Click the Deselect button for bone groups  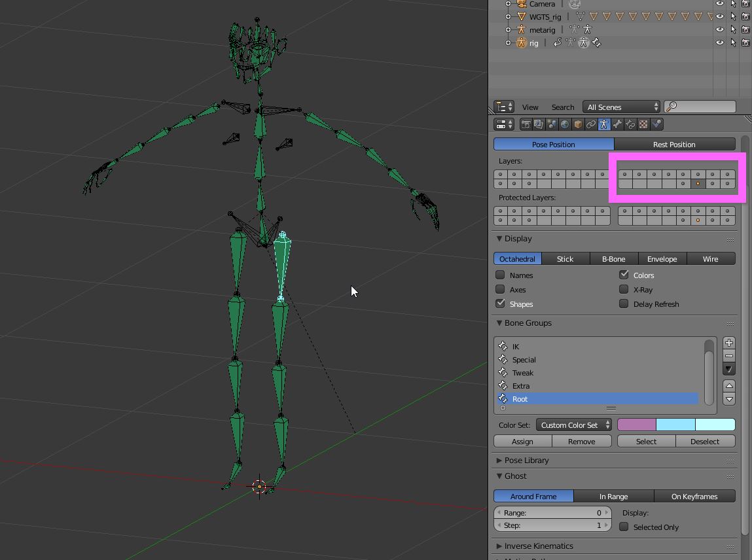[705, 441]
